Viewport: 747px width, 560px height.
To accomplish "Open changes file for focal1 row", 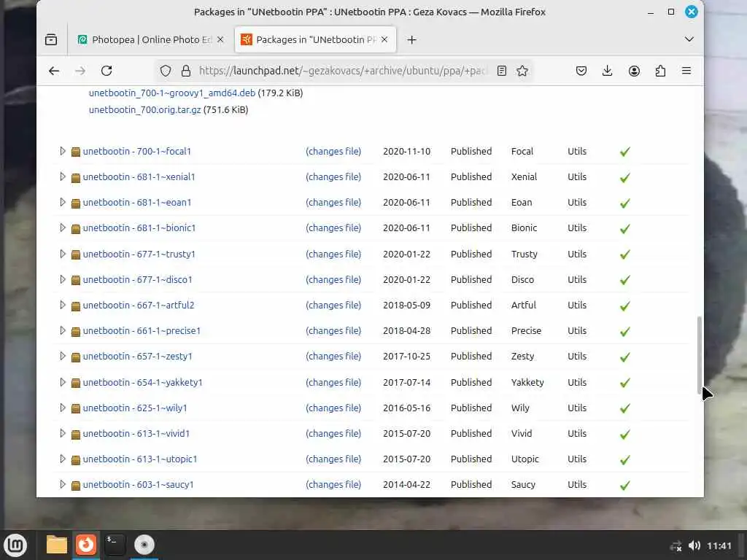I will (333, 152).
